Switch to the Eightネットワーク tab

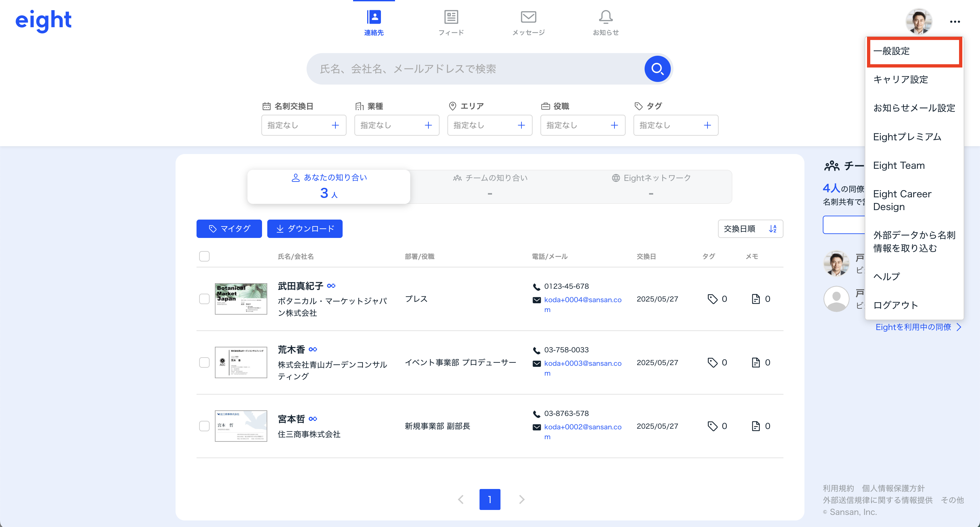pyautogui.click(x=650, y=186)
